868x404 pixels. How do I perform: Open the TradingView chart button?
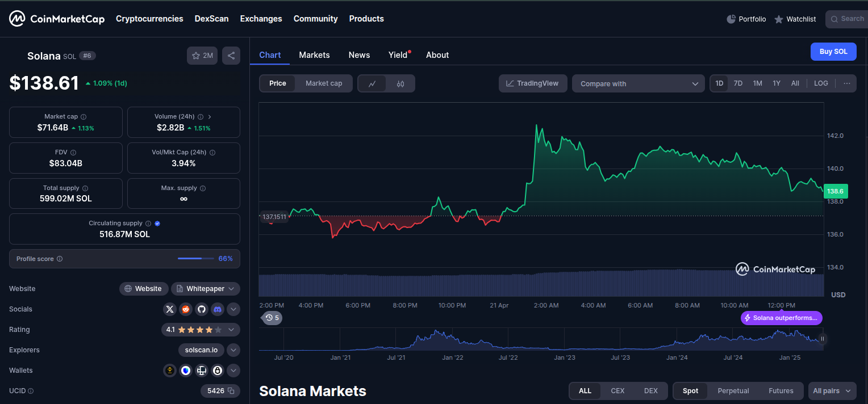click(532, 83)
